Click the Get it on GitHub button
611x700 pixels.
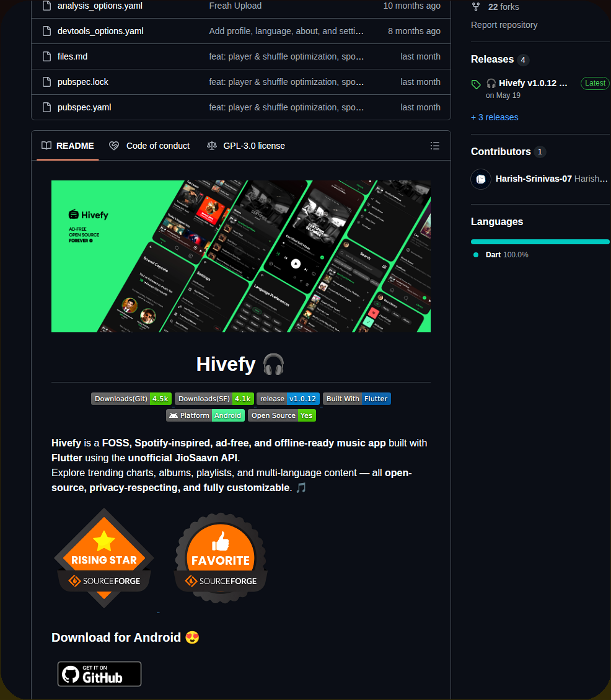[100, 674]
